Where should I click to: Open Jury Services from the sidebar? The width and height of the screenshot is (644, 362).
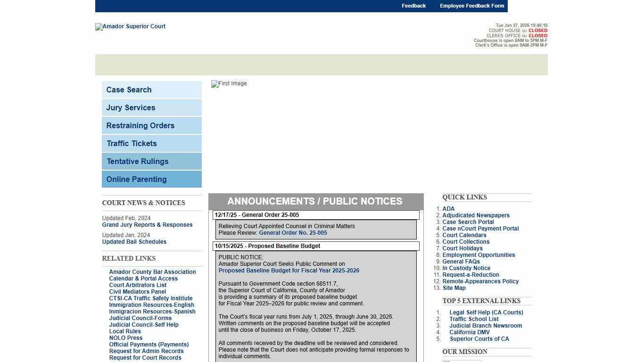[151, 107]
